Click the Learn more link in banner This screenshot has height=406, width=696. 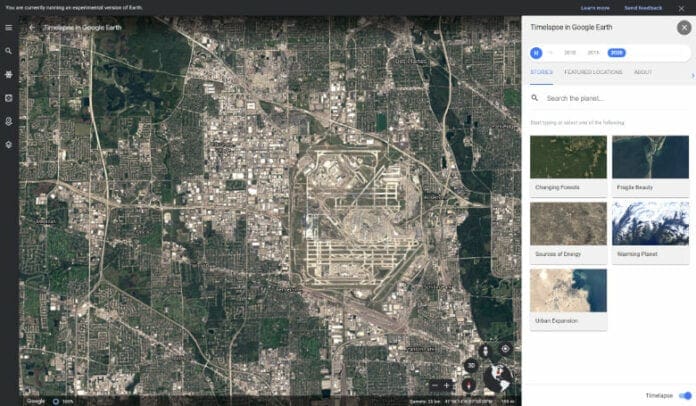(x=594, y=7)
